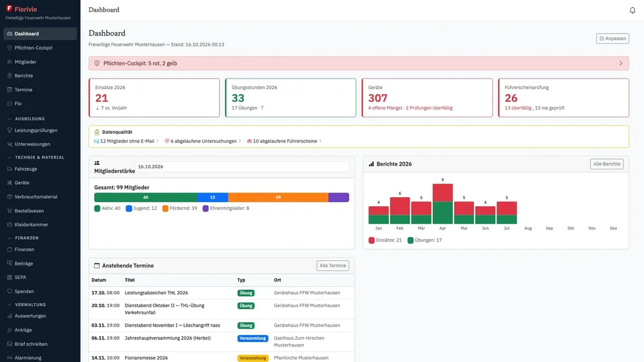Open Pflichten-Cockpit banner chevron arrow

click(x=621, y=63)
